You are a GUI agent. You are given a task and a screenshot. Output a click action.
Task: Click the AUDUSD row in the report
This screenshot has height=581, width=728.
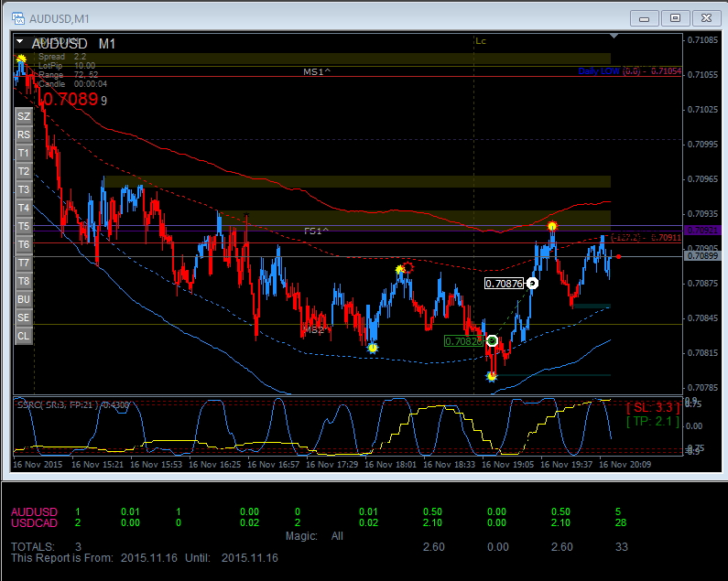pos(319,511)
